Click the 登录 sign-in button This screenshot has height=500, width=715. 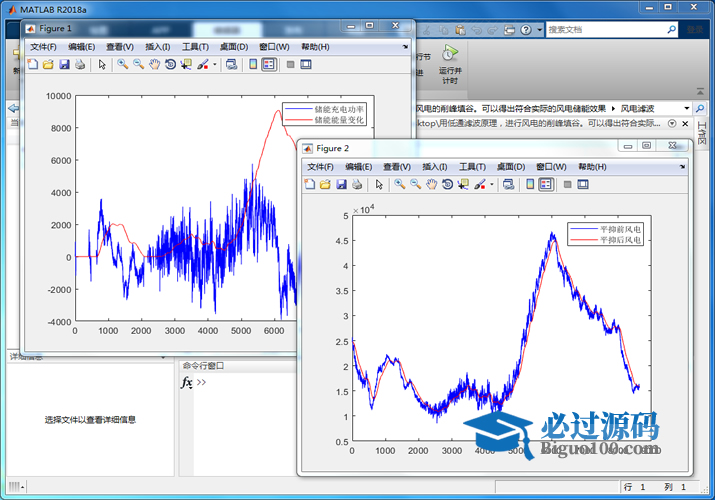point(692,30)
